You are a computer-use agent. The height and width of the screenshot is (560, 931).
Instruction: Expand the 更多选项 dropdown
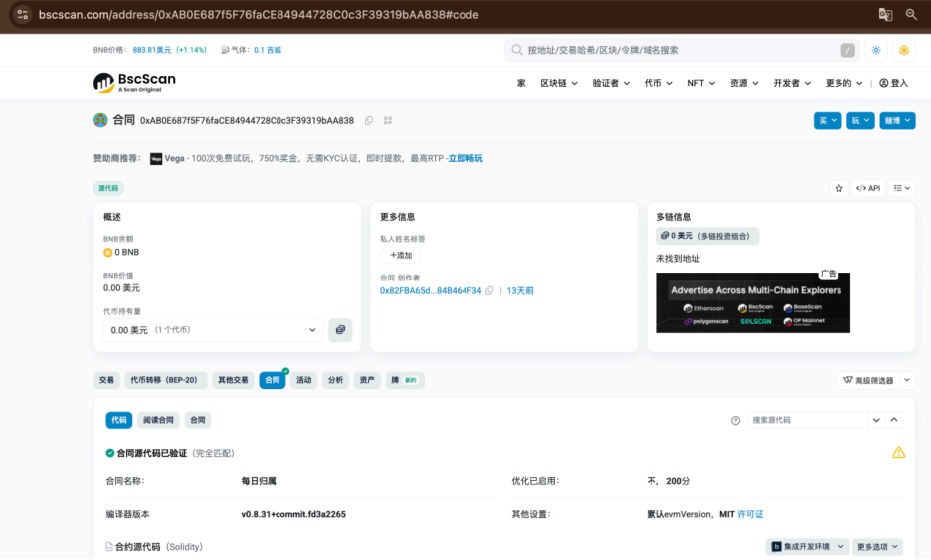click(878, 547)
